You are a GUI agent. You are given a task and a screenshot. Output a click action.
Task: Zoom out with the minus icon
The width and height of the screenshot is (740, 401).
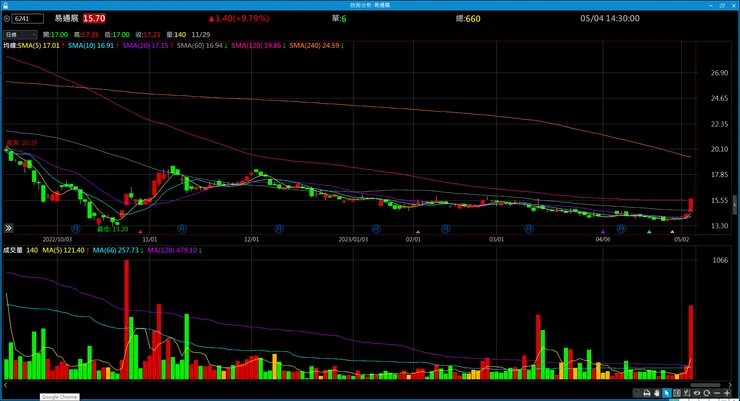(x=717, y=393)
